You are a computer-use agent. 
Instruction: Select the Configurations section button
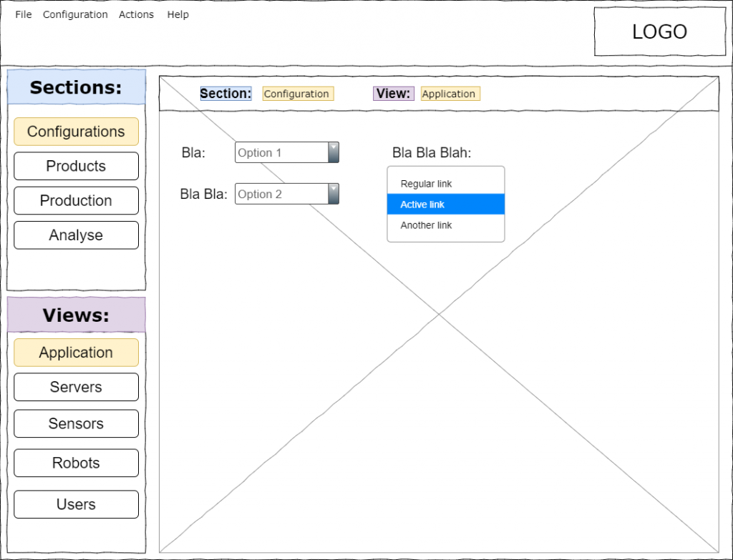point(76,132)
